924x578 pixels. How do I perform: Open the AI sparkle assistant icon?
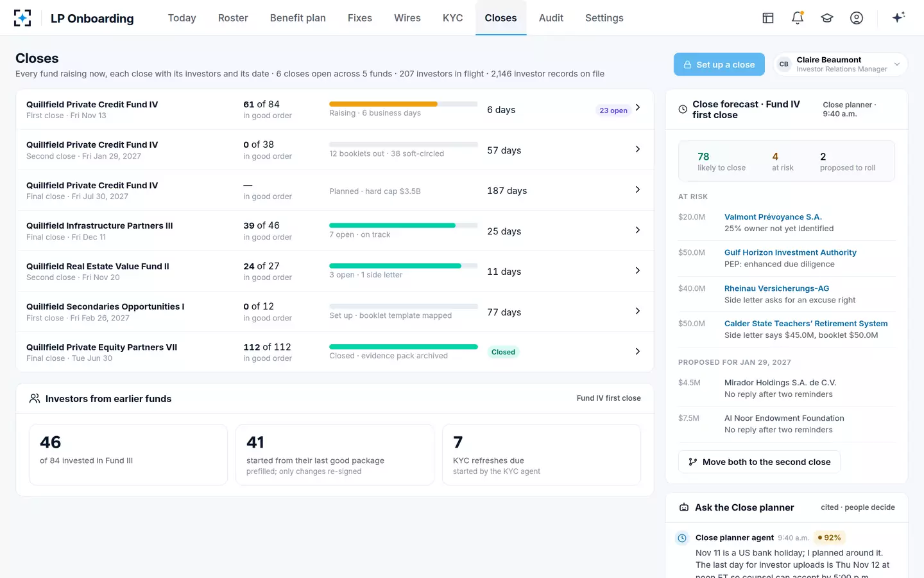898,17
